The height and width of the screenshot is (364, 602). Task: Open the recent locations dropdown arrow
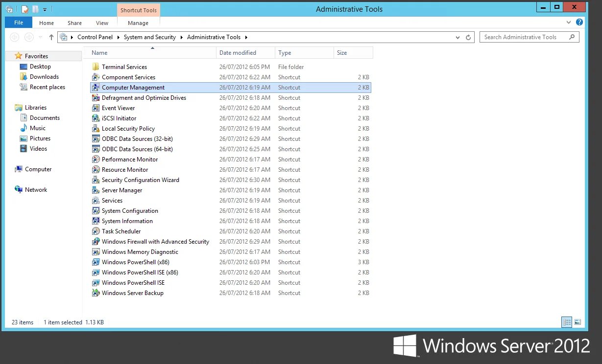coord(40,37)
